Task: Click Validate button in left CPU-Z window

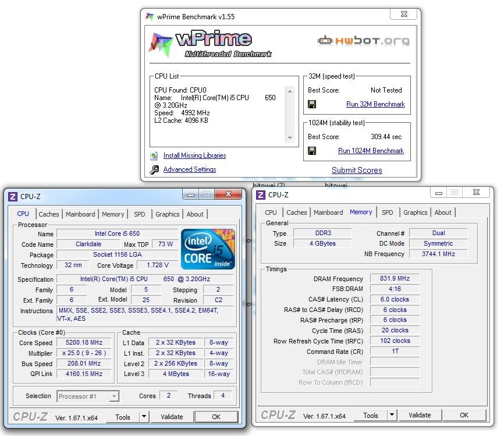Action: coord(172,417)
